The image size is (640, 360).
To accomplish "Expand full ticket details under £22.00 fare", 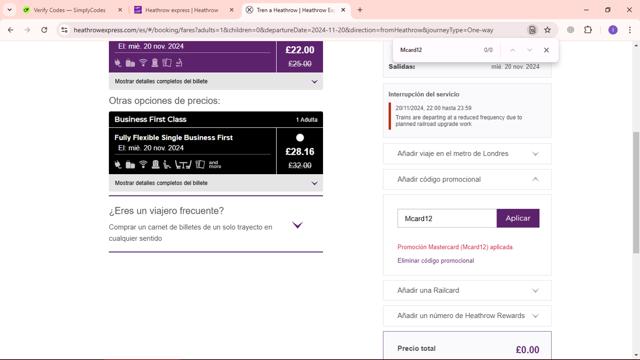I will 216,81.
